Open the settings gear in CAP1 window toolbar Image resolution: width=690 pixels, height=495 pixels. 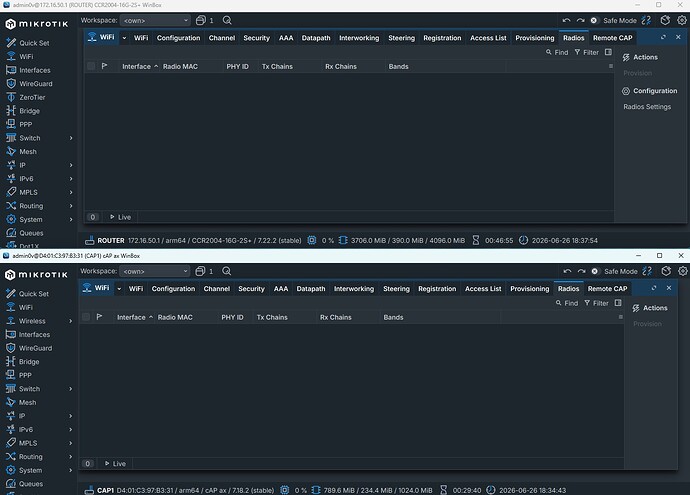[x=683, y=271]
